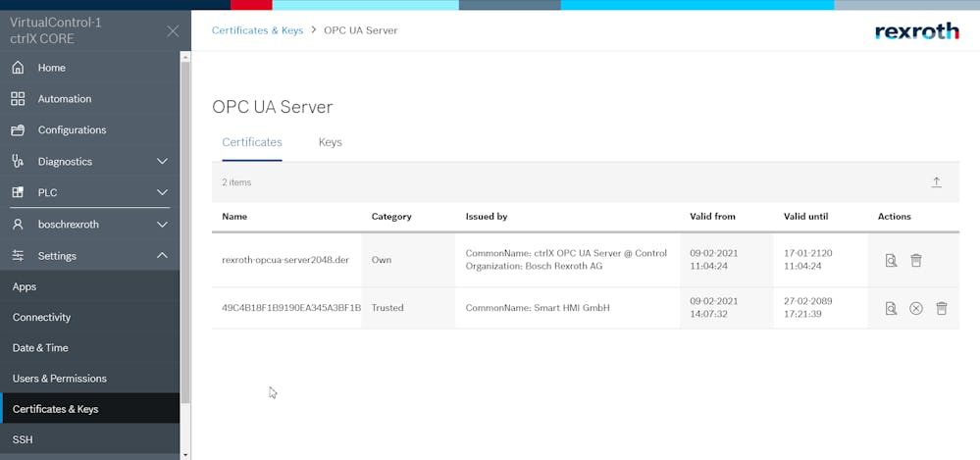
Task: Open Date & Time settings
Action: click(90, 348)
